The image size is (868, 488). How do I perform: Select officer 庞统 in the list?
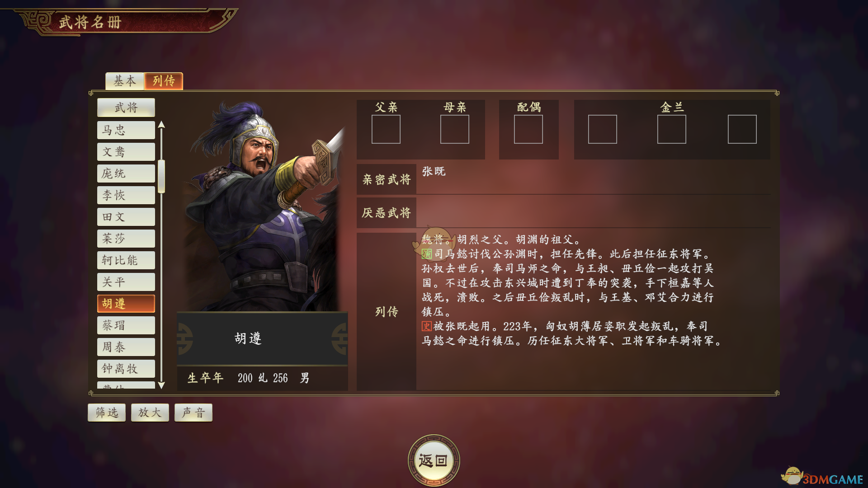[126, 174]
